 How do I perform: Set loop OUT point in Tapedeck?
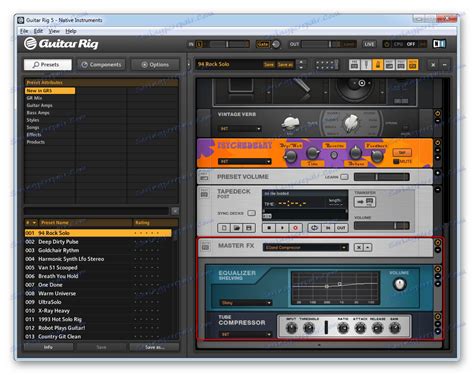[x=341, y=228]
